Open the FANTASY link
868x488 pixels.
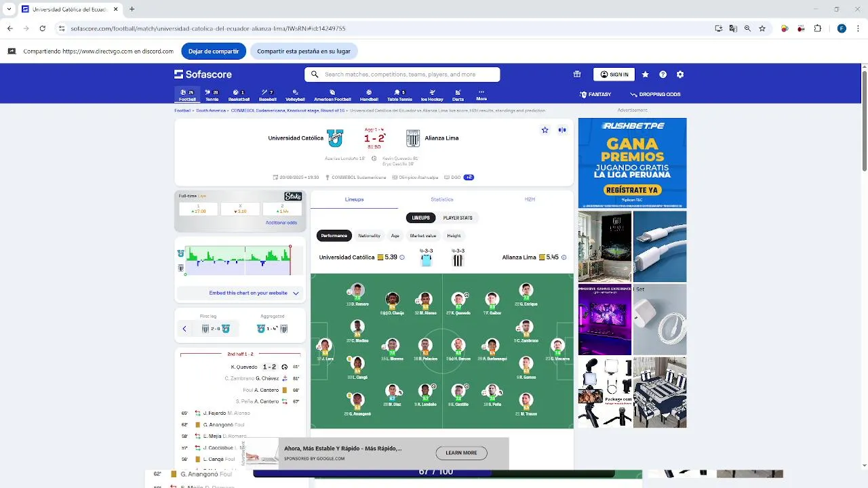click(595, 95)
